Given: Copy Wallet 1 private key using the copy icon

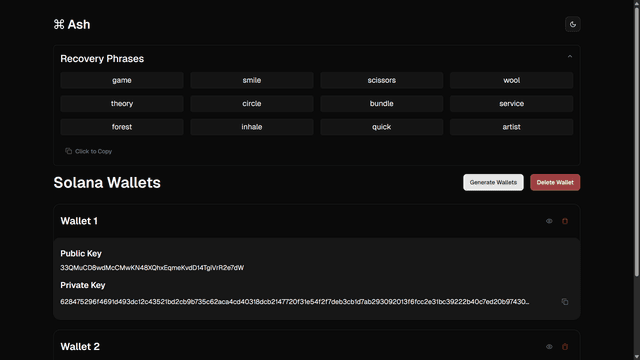Looking at the screenshot, I should click(x=565, y=302).
